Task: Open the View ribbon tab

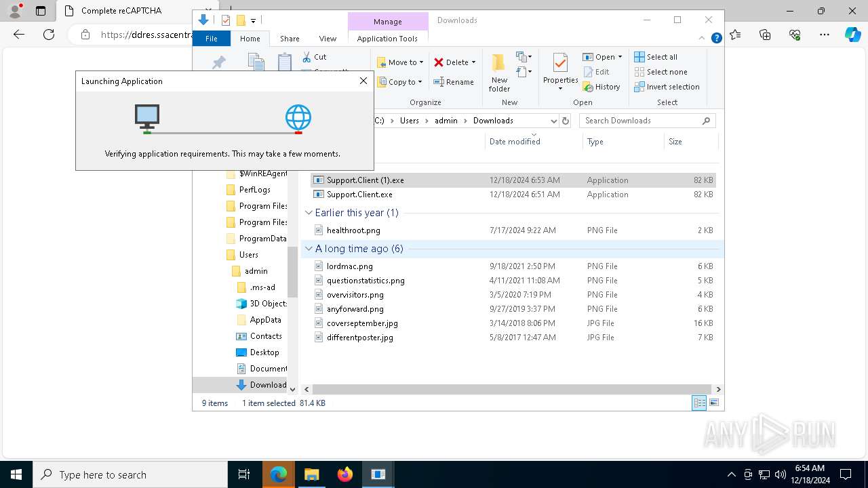Action: (x=328, y=39)
